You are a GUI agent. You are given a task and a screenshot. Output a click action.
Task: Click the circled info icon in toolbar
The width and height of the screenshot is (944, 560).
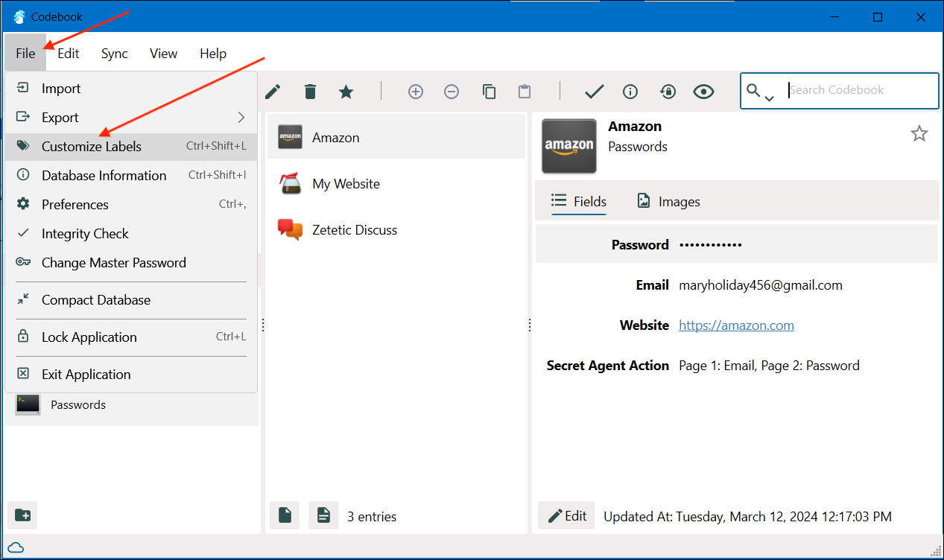tap(630, 92)
